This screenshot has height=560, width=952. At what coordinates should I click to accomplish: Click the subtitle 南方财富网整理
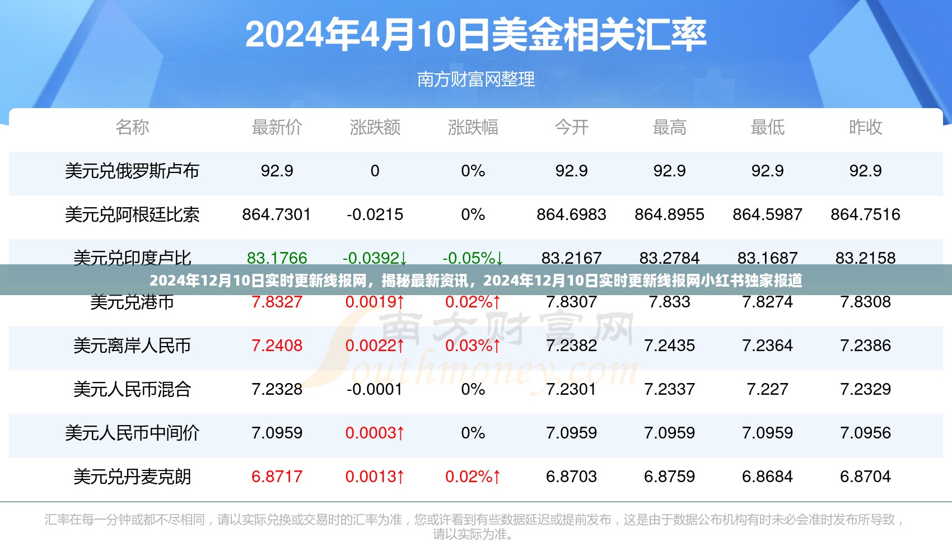[476, 80]
